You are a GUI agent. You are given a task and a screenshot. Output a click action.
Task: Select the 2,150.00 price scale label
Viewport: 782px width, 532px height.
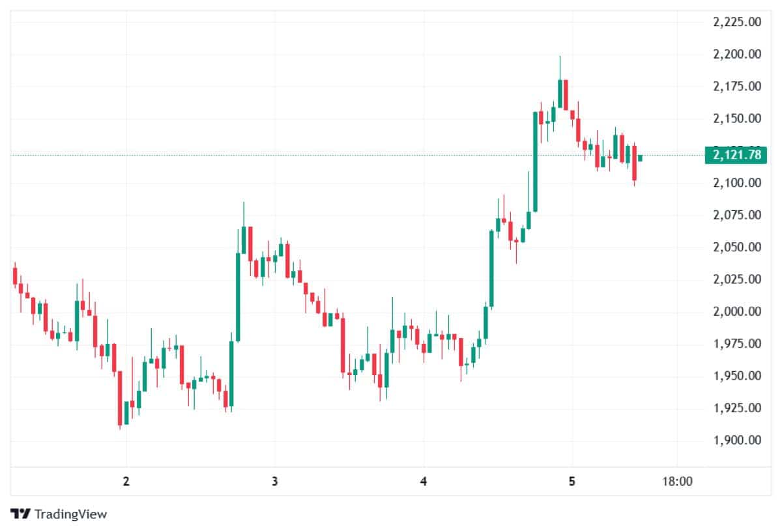[x=737, y=119]
